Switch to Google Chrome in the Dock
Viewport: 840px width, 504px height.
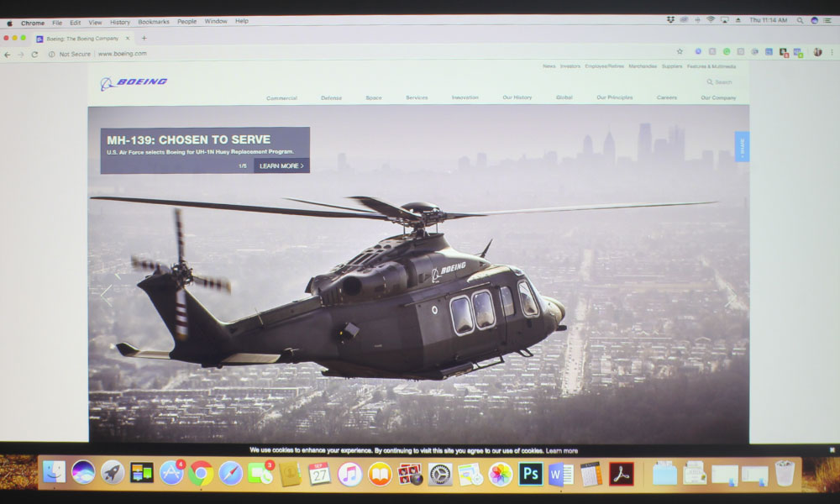pos(201,474)
